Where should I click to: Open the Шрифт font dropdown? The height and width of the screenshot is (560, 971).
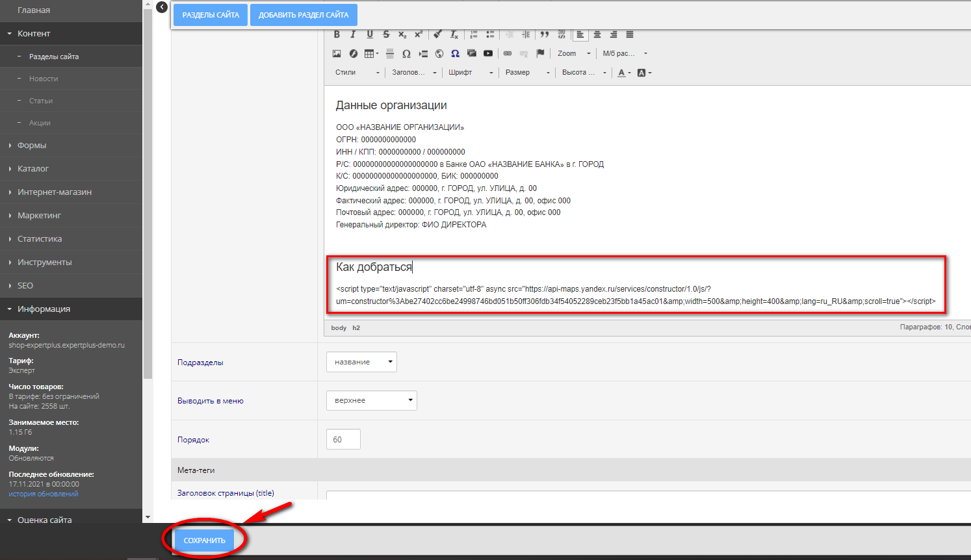coord(471,72)
